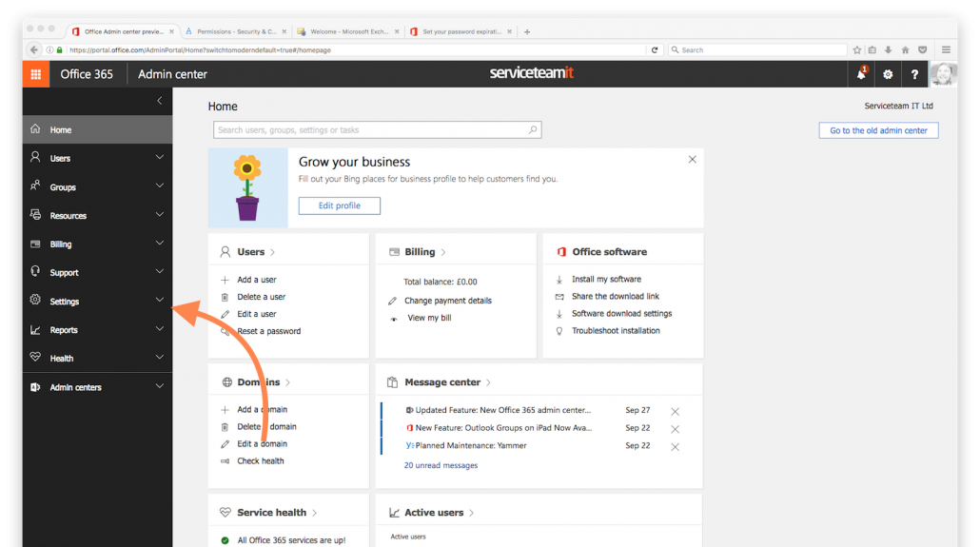Click Reset a password
980x547 pixels.
268,331
